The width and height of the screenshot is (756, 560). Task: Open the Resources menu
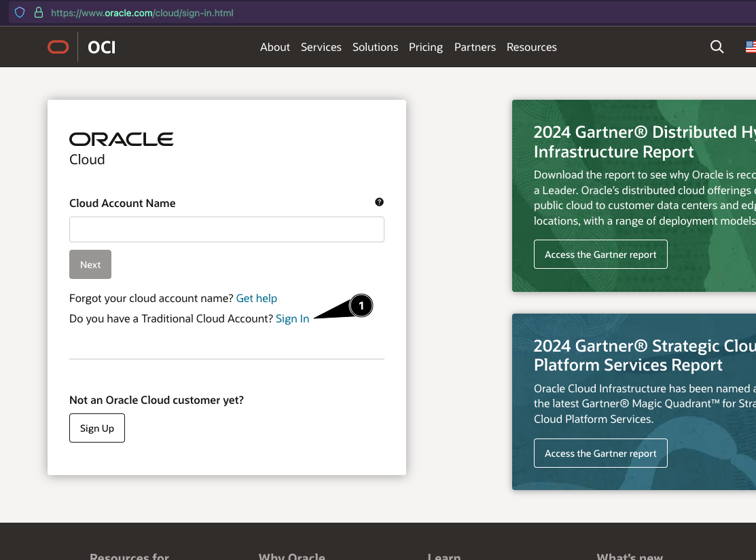tap(531, 48)
